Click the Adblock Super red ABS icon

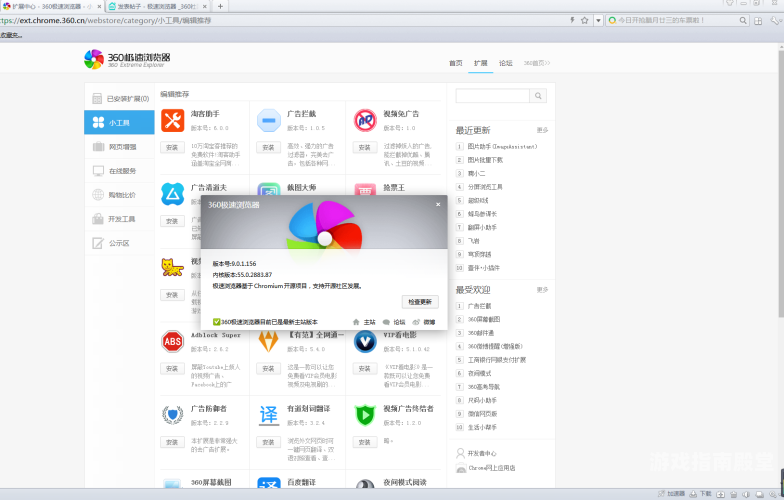coord(172,342)
